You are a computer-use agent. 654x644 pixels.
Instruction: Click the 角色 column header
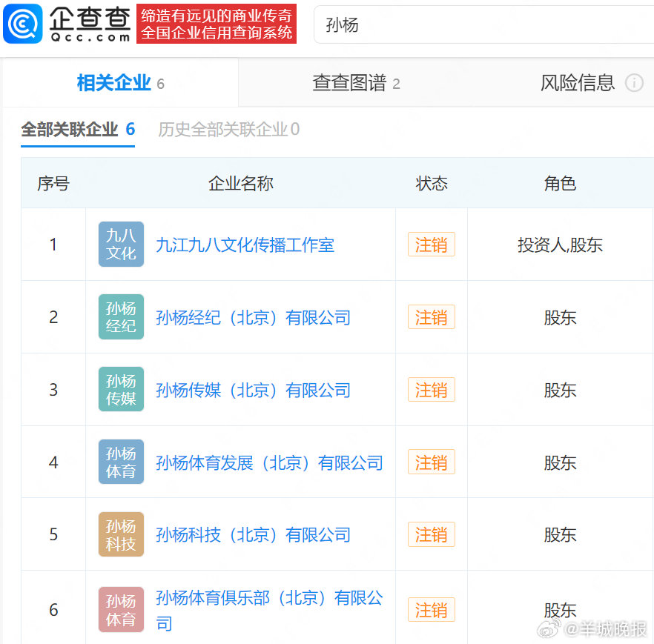[x=560, y=183]
